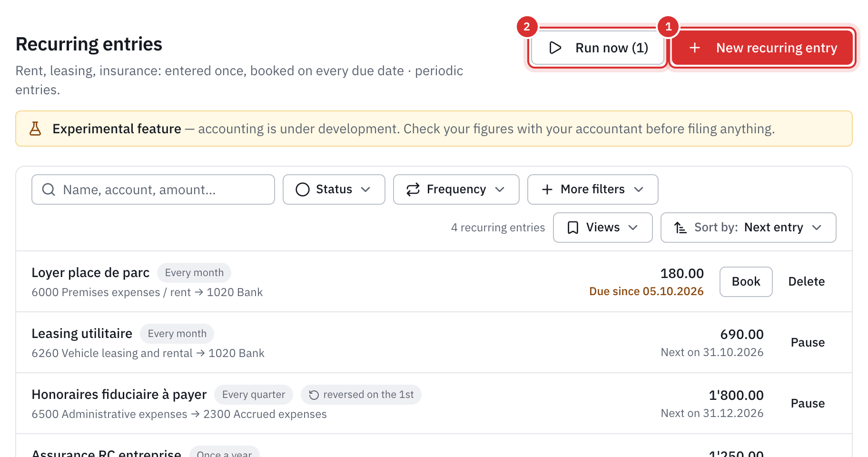Click the Honoraires fiduciaire à payer title
This screenshot has width=868, height=457.
tap(119, 394)
